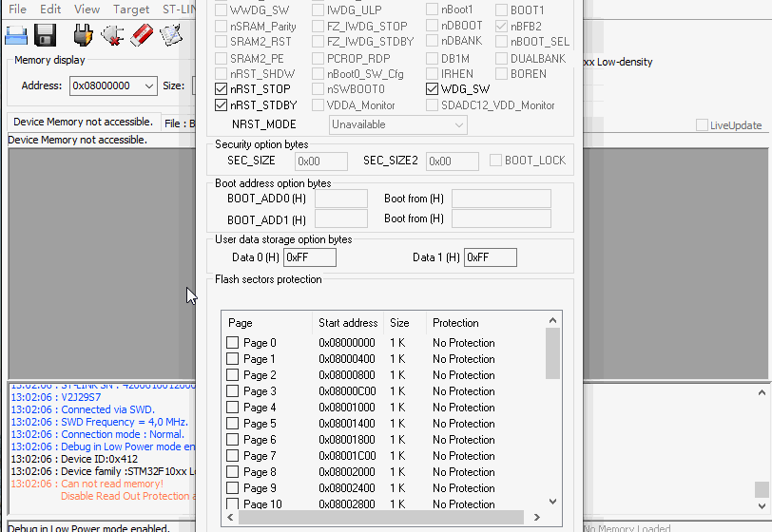This screenshot has width=772, height=532.
Task: Check the Page 3 protection box
Action: 232,391
